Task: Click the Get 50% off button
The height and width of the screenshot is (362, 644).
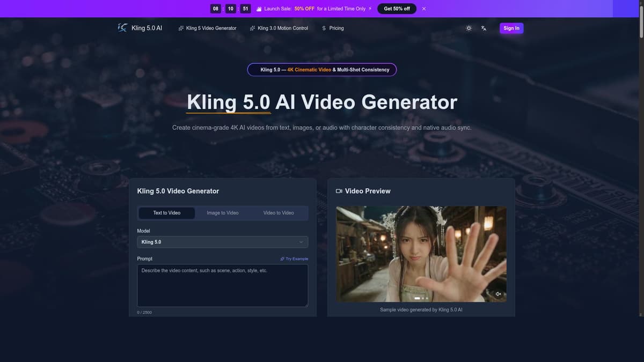Action: pos(397,8)
